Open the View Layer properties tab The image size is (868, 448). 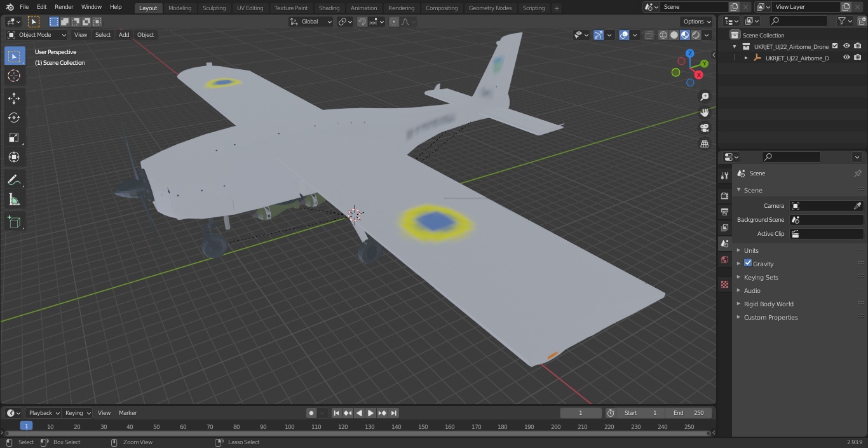pyautogui.click(x=724, y=227)
